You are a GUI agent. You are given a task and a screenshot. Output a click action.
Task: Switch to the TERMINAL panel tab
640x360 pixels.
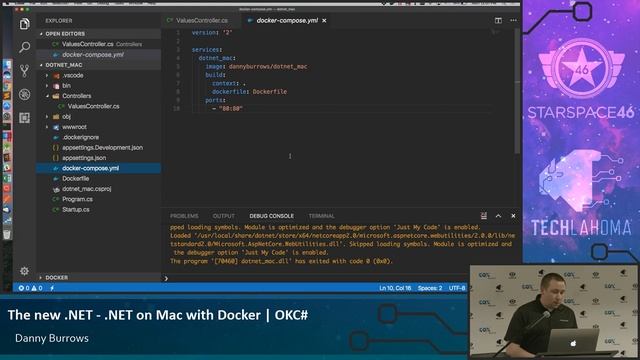pos(322,216)
